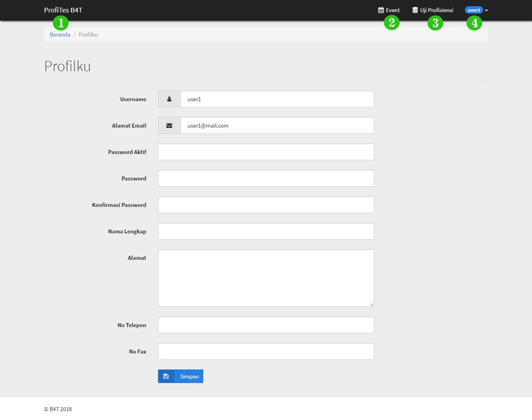Viewport: 532px width, 420px height.
Task: Open the Event menu item
Action: pyautogui.click(x=393, y=10)
